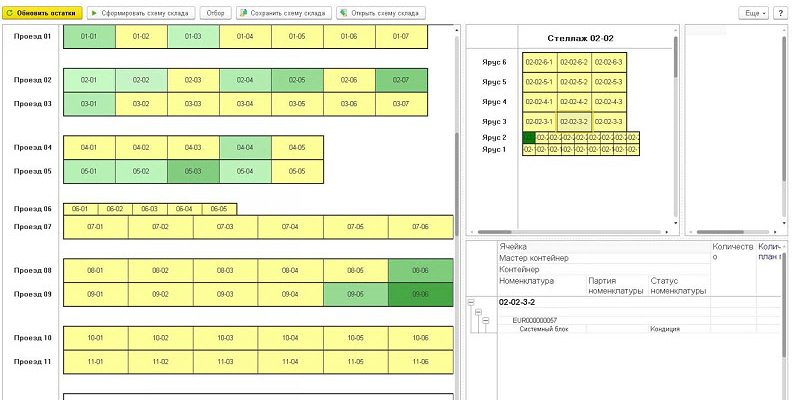Select rack cell 02-02-6-1
Screen dimensions: 795x400
point(539,62)
